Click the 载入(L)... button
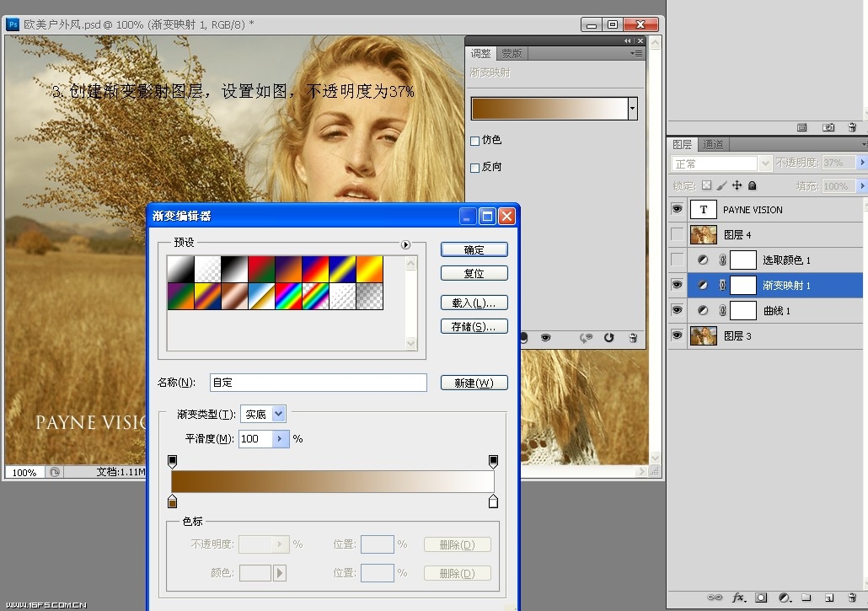Viewport: 868px width, 611px height. pyautogui.click(x=474, y=303)
